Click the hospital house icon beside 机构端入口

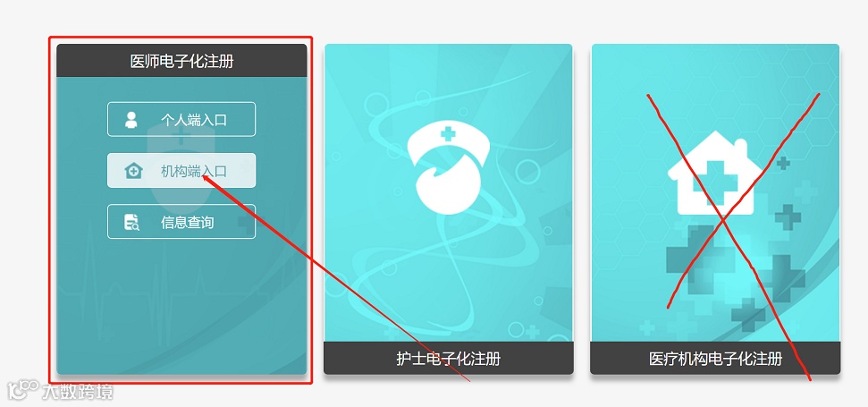point(133,171)
